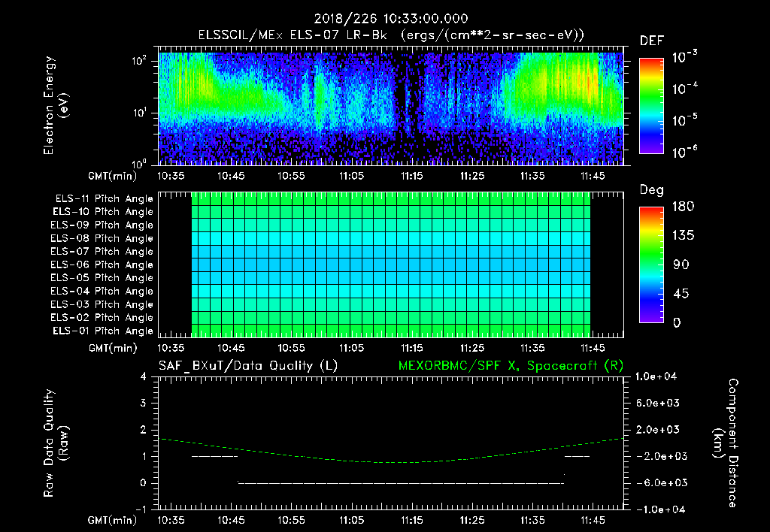Screen dimensions: 770x532
Task: Click 11:15 tick label under spectrogram
Action: (x=411, y=176)
